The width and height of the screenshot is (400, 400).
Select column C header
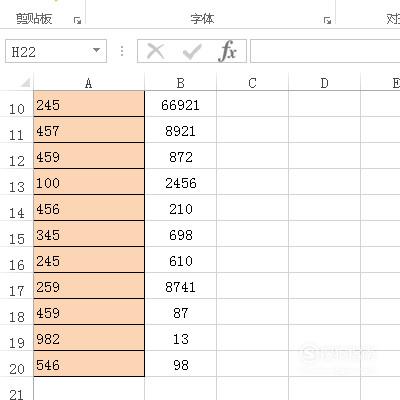[x=253, y=83]
